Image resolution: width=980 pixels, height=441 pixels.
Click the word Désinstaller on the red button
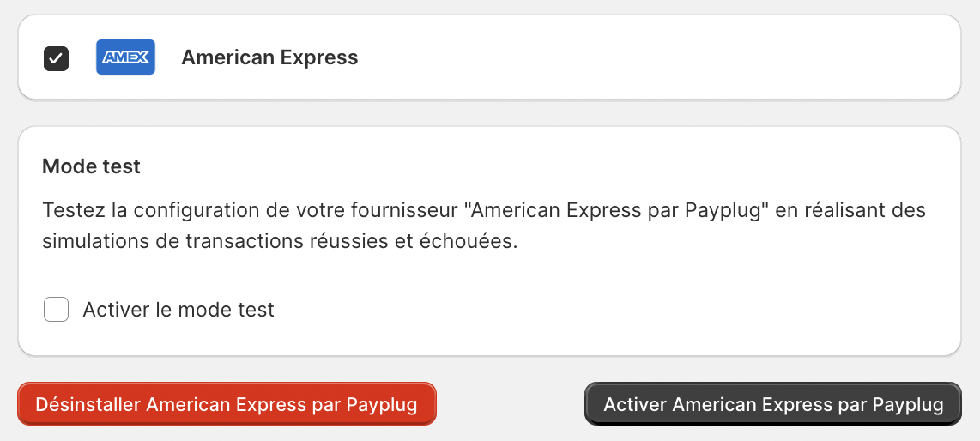88,404
